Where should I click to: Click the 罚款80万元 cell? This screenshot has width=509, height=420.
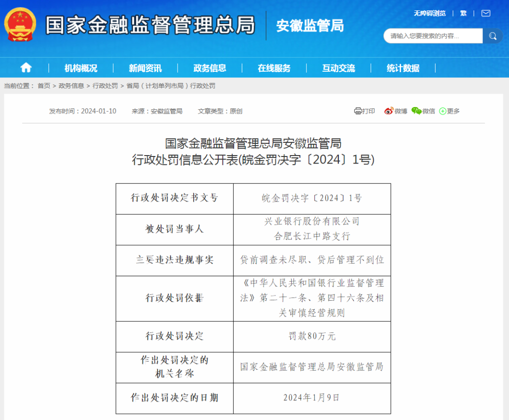click(x=312, y=337)
